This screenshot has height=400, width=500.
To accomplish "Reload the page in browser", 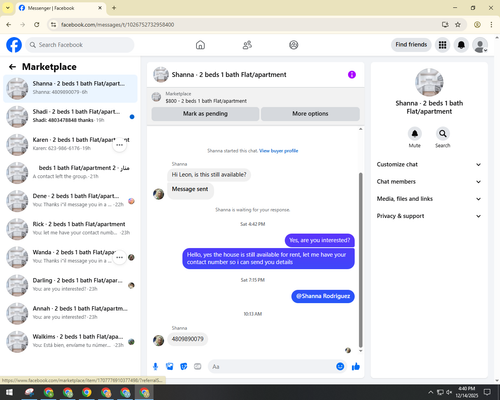I will (37, 25).
